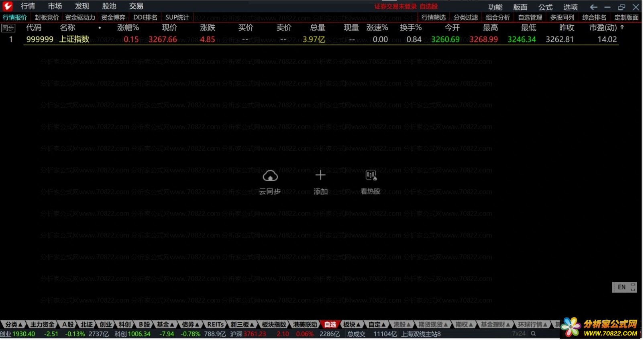The height and width of the screenshot is (340, 644).
Task: Click the EN input language indicator
Action: [622, 287]
